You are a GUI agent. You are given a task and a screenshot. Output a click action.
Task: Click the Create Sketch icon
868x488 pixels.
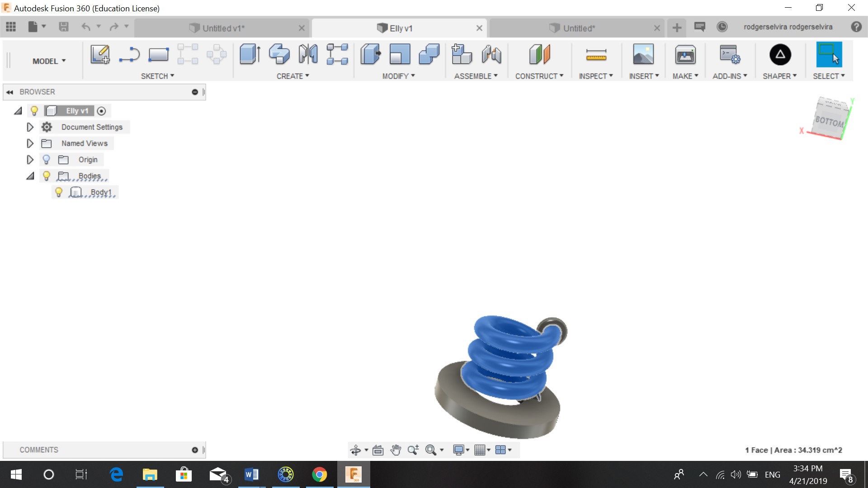[100, 55]
